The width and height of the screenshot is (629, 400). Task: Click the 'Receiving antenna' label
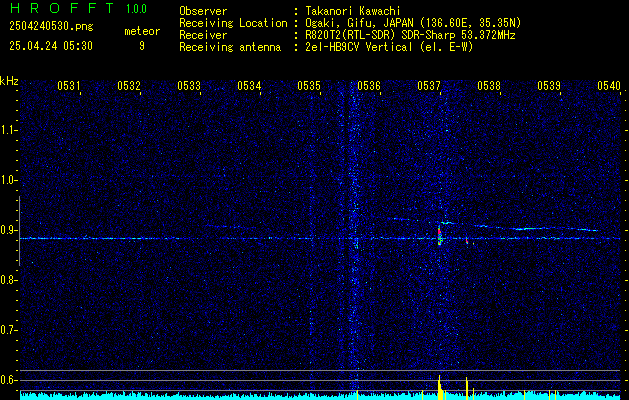(x=230, y=47)
